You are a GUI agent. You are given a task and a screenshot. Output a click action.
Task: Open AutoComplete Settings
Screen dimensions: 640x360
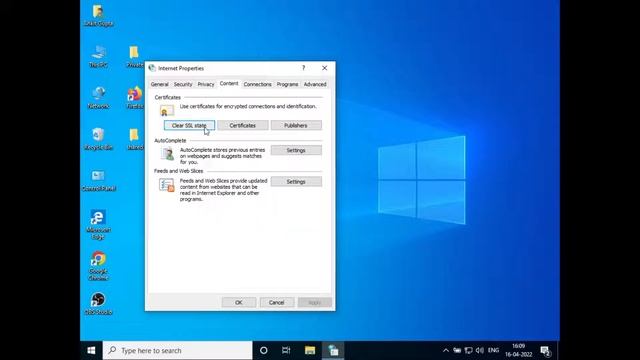click(x=296, y=150)
